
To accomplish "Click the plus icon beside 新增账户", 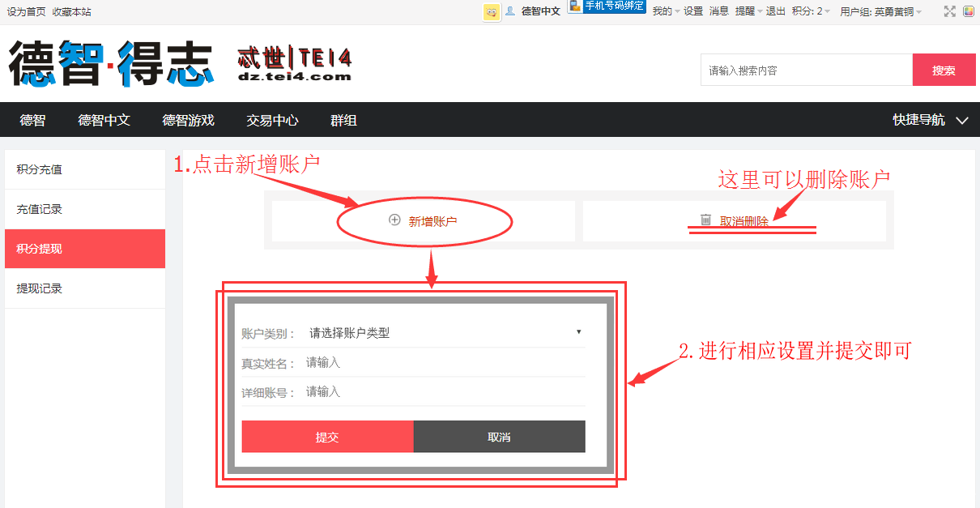I will 394,219.
